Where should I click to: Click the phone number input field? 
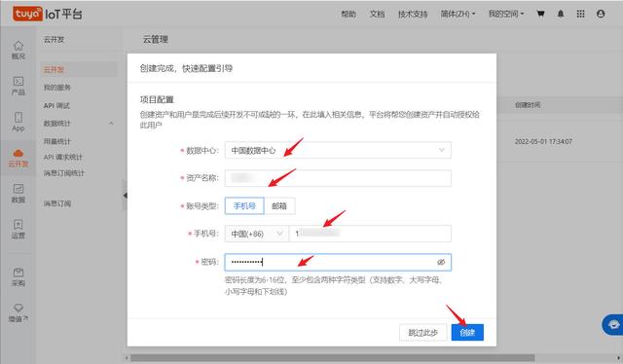click(x=370, y=234)
